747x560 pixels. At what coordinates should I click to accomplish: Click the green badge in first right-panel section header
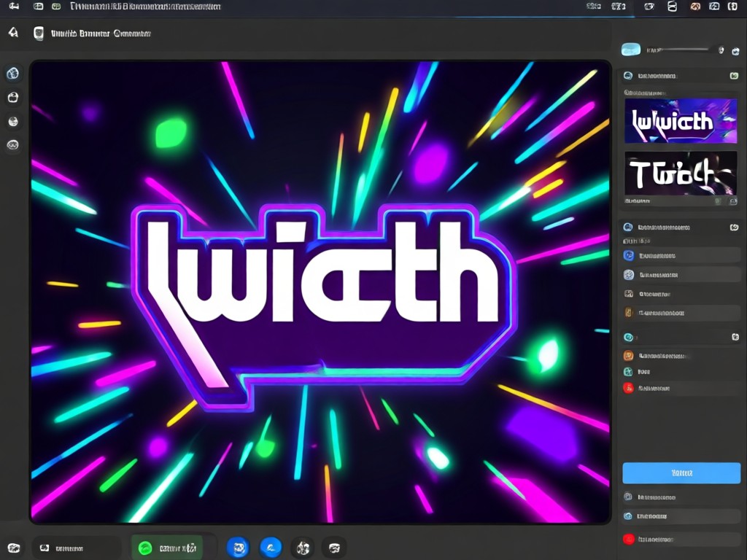click(734, 76)
